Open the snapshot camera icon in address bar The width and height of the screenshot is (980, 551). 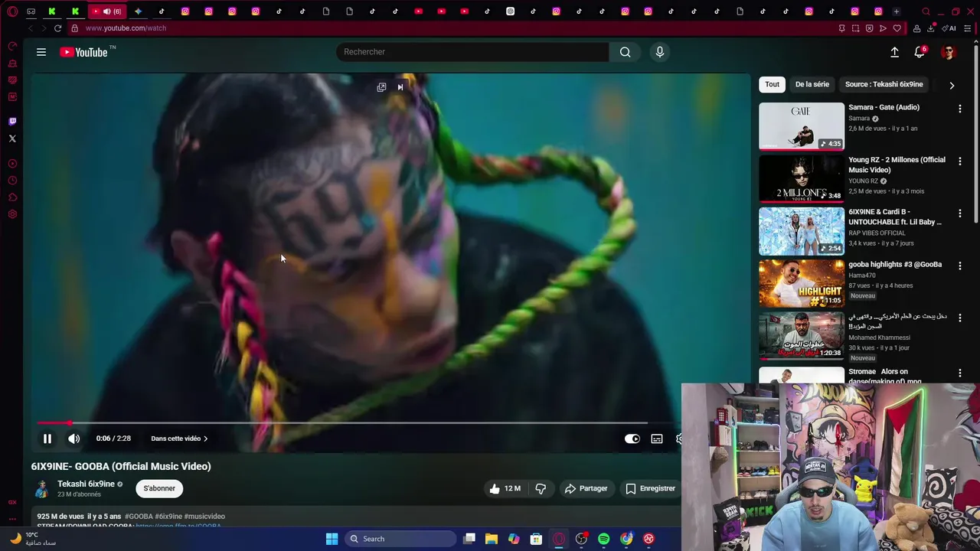(855, 28)
